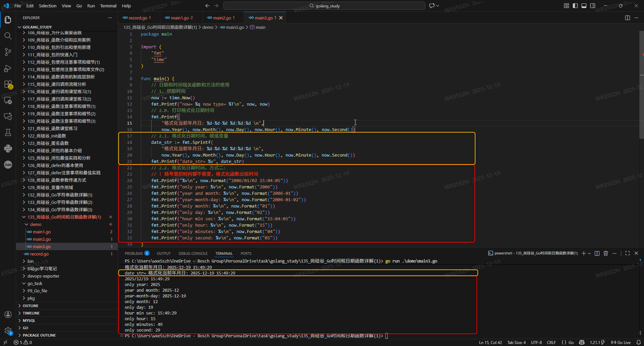This screenshot has height=346, width=644.
Task: Open the Customize Layout icon
Action: pyautogui.click(x=567, y=6)
